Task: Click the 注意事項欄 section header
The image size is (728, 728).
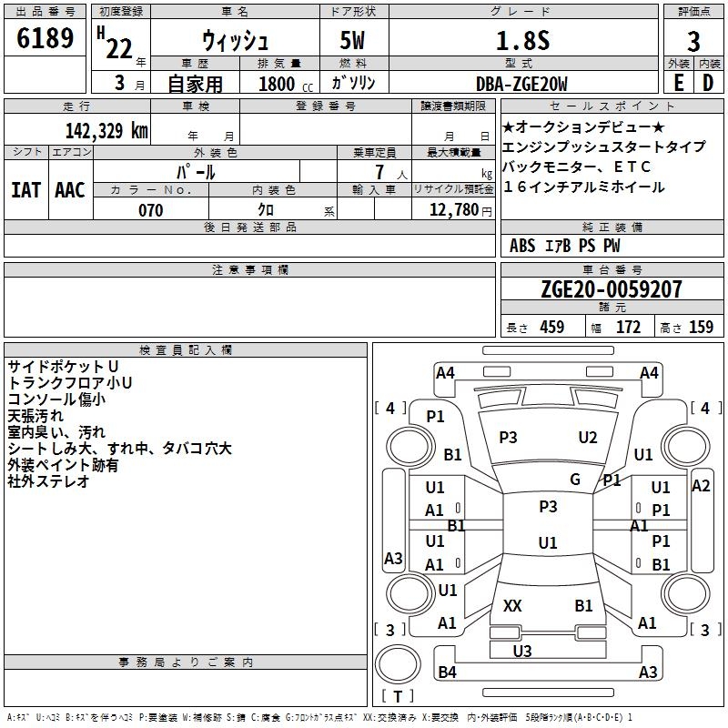Action: [x=249, y=270]
